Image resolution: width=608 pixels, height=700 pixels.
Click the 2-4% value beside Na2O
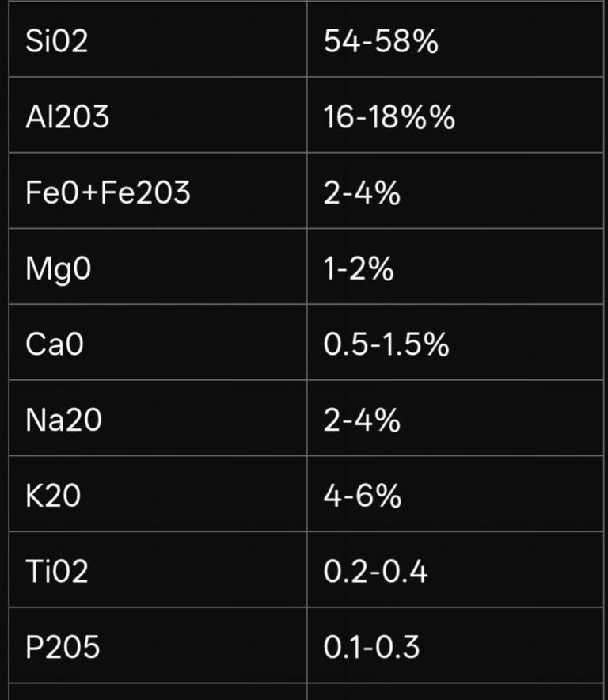click(x=455, y=418)
